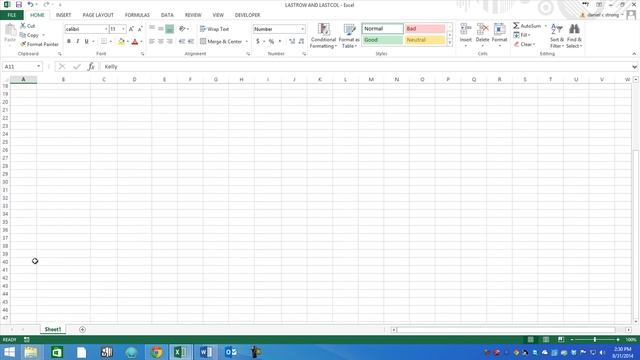Open the FILE tab
640x360 pixels.
click(12, 15)
